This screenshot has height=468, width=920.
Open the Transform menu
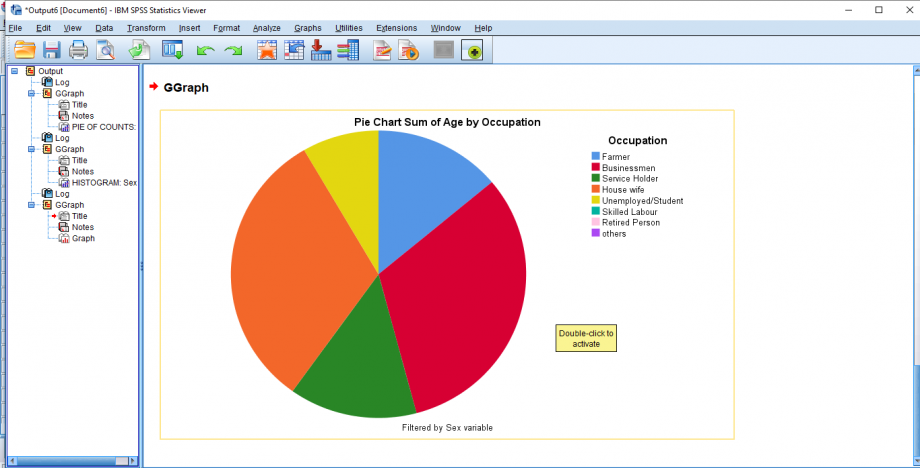coord(146,28)
